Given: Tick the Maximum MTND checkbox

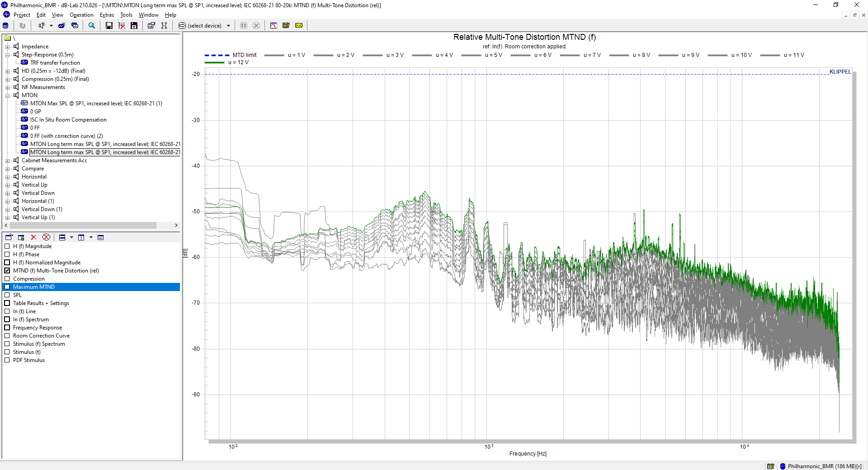Looking at the screenshot, I should point(7,287).
